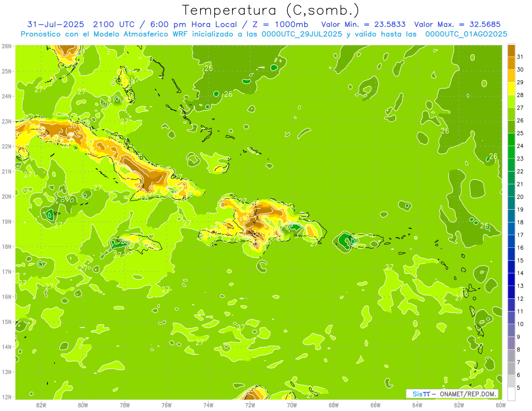
Task: Click the '14N' latitude axis label
Action: [x=6, y=347]
